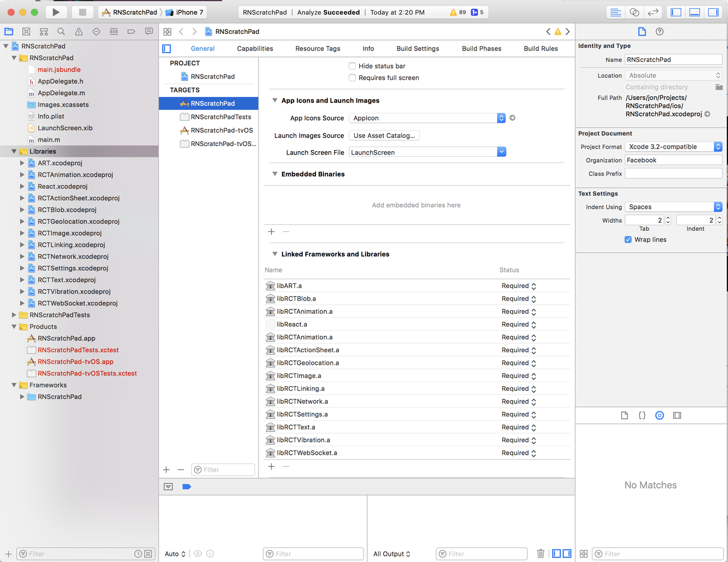Open the Capabilities tab
Image resolution: width=728 pixels, height=562 pixels.
tap(255, 49)
